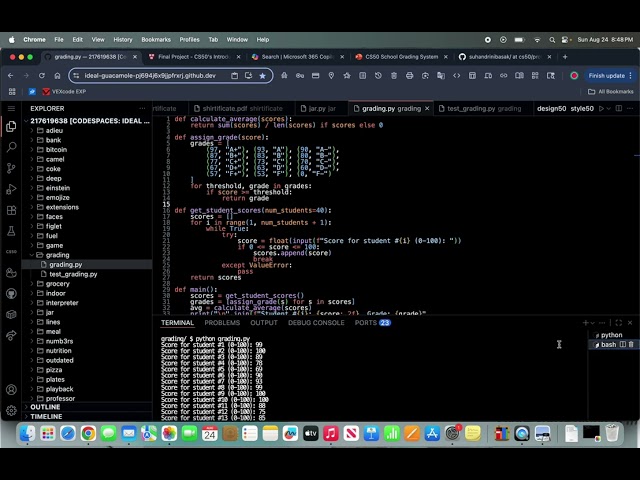Image resolution: width=640 pixels, height=480 pixels.
Task: Select the python terminal entry
Action: pos(611,335)
